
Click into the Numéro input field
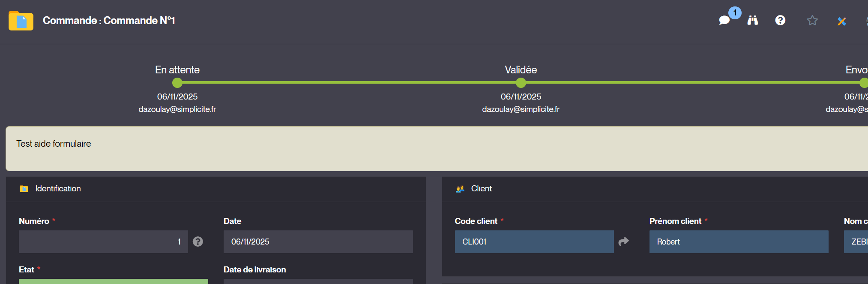tap(103, 242)
